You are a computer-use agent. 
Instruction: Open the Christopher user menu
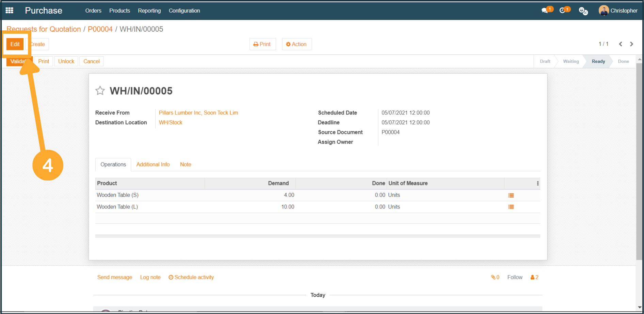[x=618, y=11]
